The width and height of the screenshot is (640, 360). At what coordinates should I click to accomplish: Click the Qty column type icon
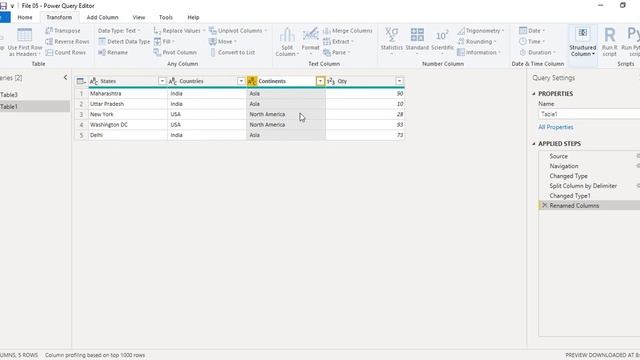[x=331, y=81]
